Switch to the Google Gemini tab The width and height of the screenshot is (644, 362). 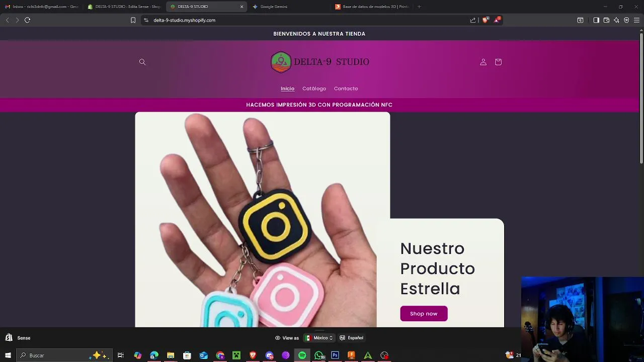coord(289,7)
